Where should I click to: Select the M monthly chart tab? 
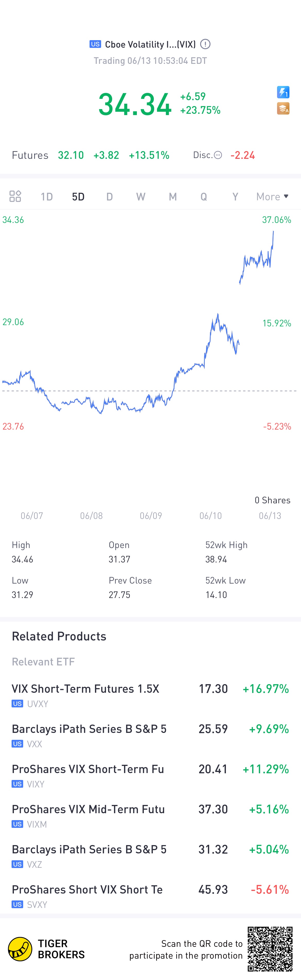tap(173, 196)
